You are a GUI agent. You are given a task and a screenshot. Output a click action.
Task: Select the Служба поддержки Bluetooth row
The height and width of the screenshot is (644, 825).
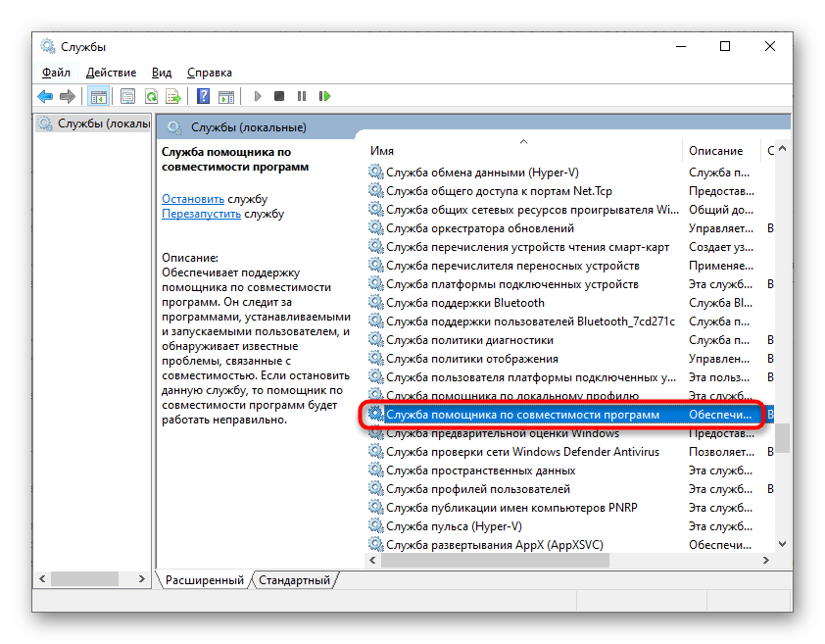click(x=464, y=303)
